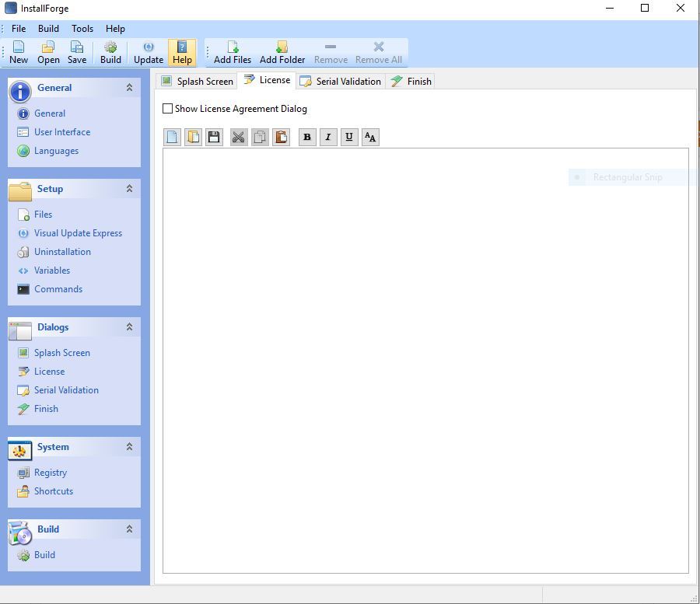Collapse the Dialogs sidebar section
Viewport: 700px width, 604px height.
(x=129, y=327)
